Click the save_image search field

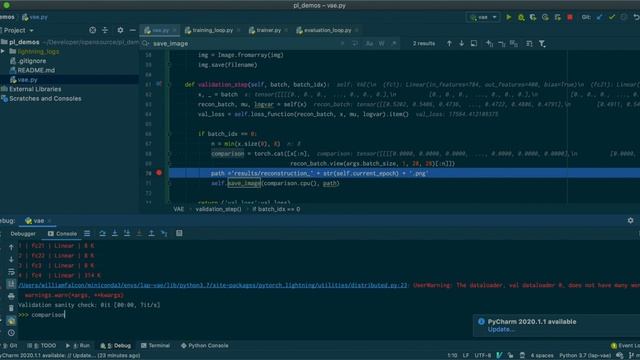[x=245, y=43]
